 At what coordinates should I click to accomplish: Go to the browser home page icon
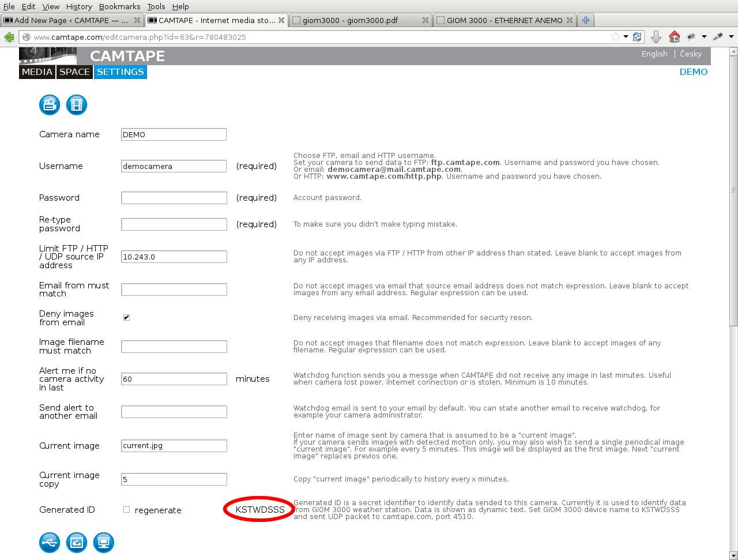(x=675, y=37)
